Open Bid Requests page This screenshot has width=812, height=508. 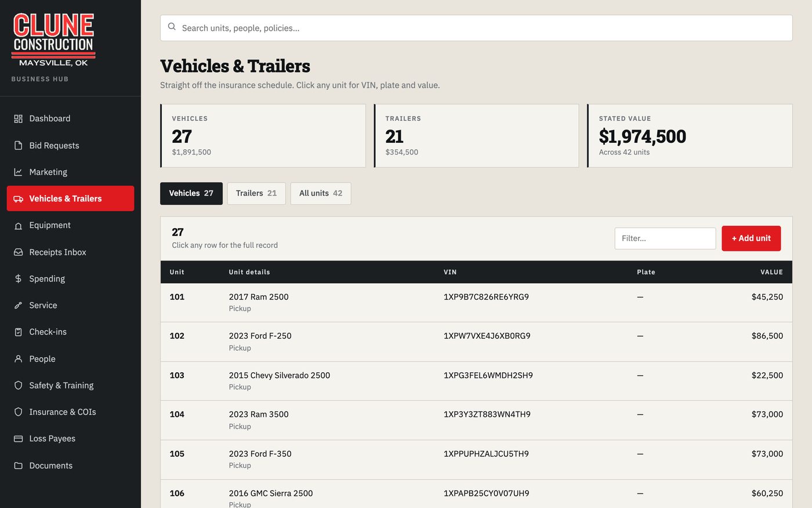point(70,145)
